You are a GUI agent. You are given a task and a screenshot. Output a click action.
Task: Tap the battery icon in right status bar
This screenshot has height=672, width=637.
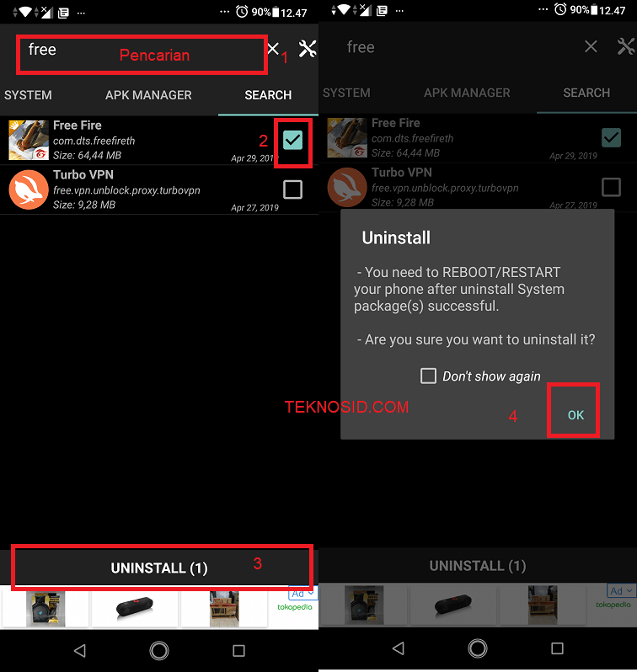594,10
